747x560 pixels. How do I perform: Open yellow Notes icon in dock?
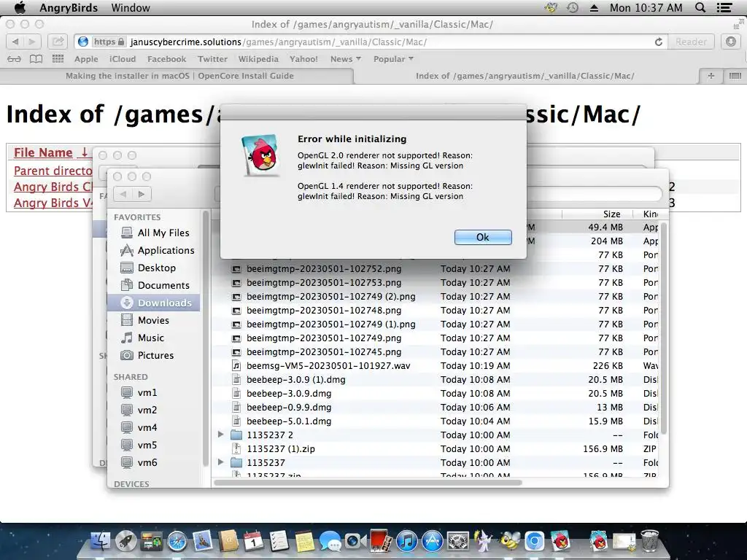(304, 542)
